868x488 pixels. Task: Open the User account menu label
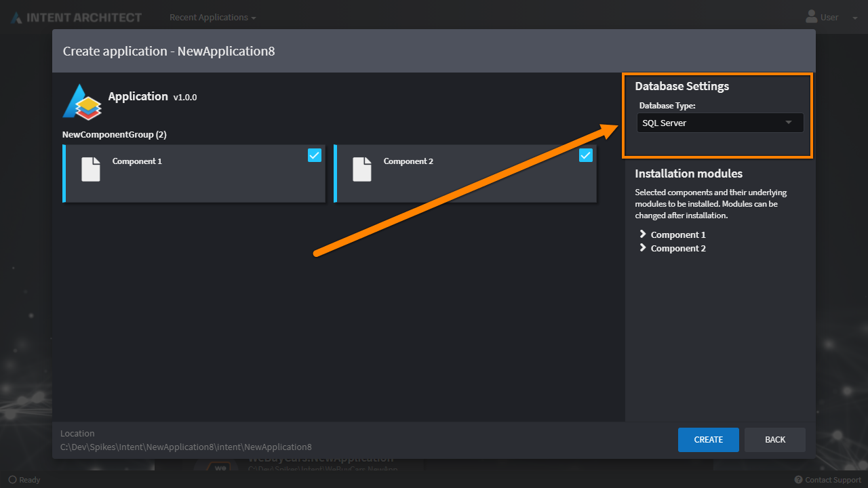tap(829, 18)
